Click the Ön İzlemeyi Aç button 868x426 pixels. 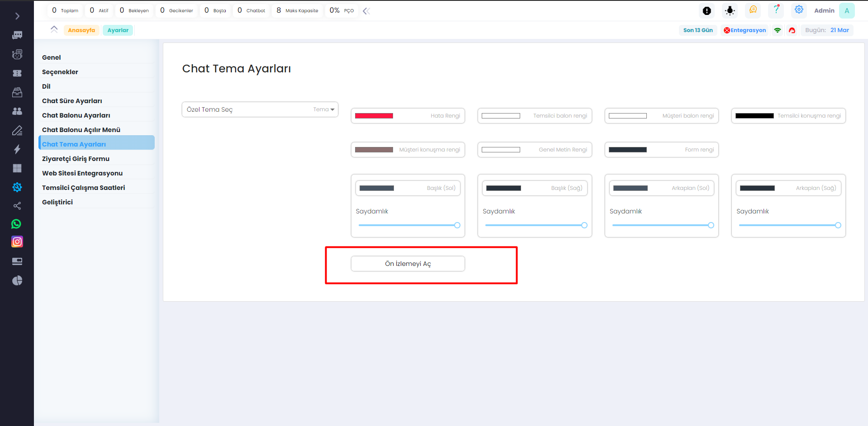point(408,264)
